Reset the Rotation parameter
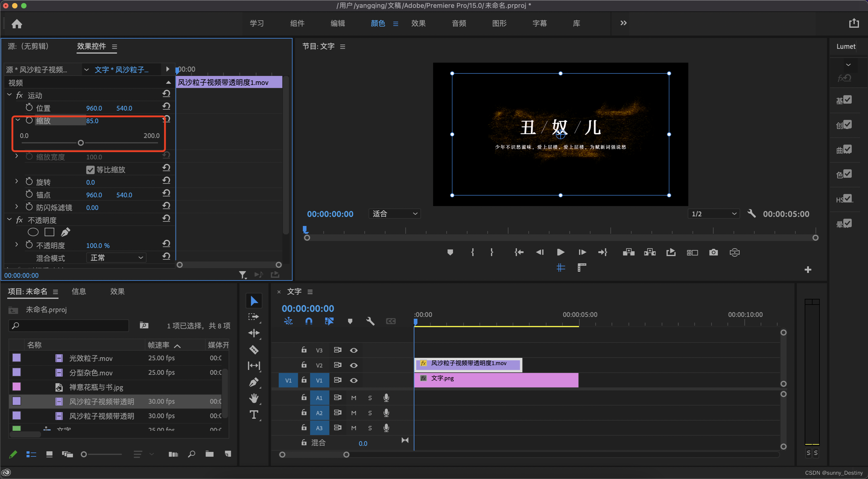The width and height of the screenshot is (868, 479). [x=166, y=181]
